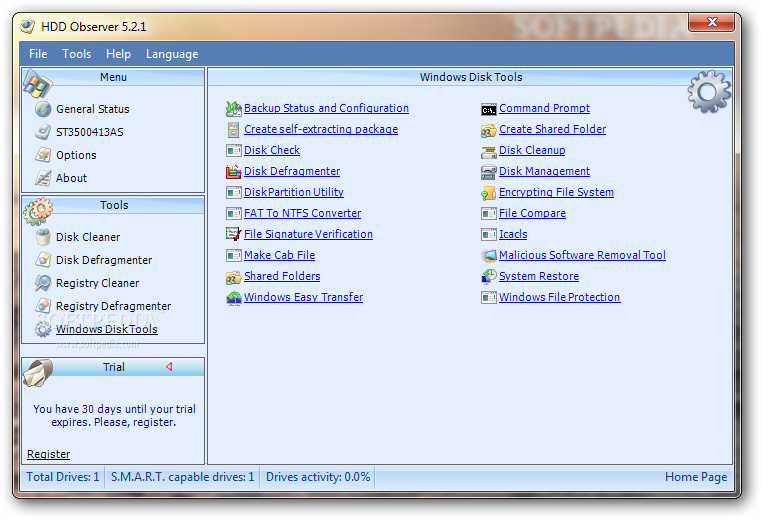This screenshot has width=762, height=519.
Task: Click the General Status globe icon
Action: pyautogui.click(x=43, y=109)
